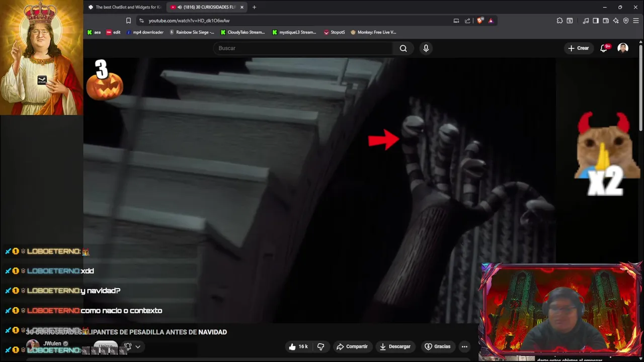644x362 pixels.
Task: Open the browser hamburger menu
Action: pyautogui.click(x=636, y=21)
